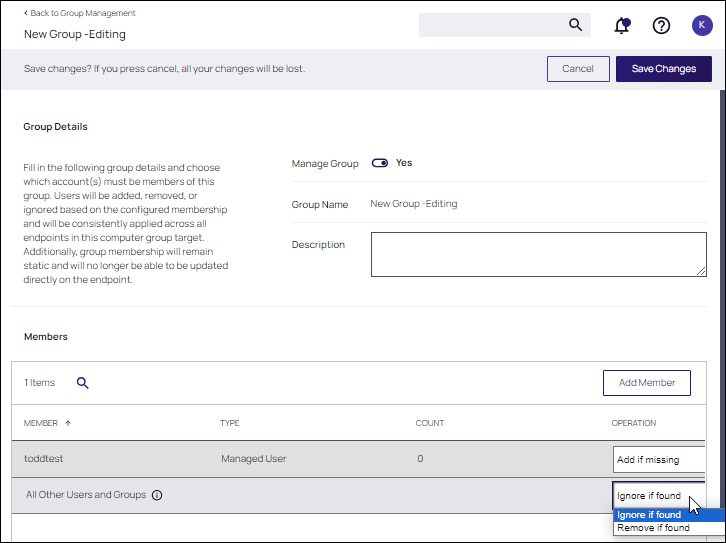Image resolution: width=726 pixels, height=543 pixels.
Task: Click the Description text box
Action: pyautogui.click(x=538, y=254)
